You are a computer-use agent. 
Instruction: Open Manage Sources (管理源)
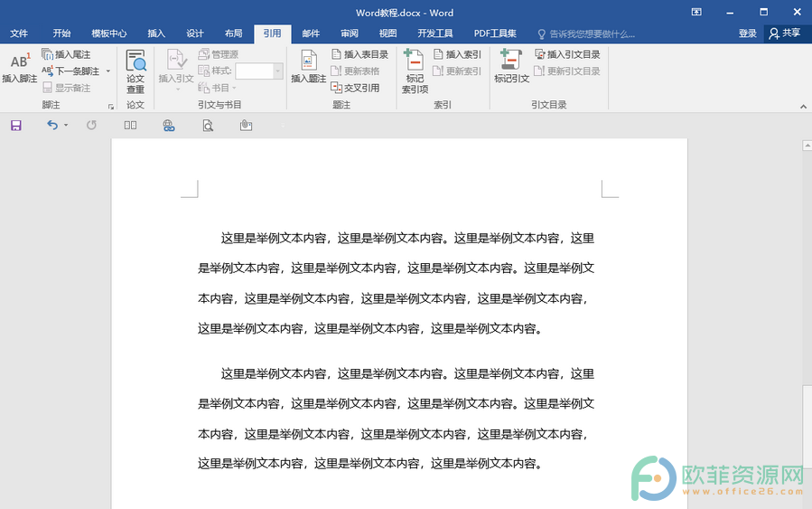219,54
